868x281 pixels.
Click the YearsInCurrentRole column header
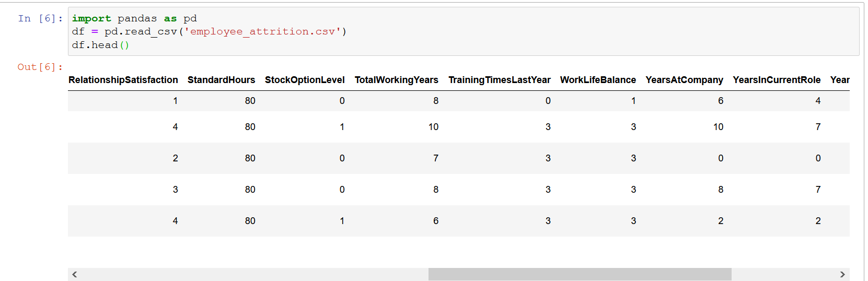(x=777, y=80)
